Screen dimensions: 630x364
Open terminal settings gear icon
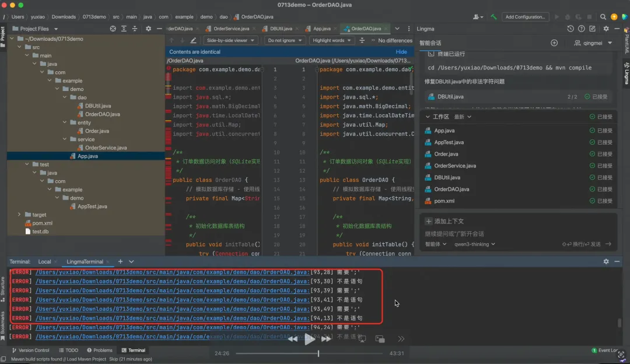point(606,262)
